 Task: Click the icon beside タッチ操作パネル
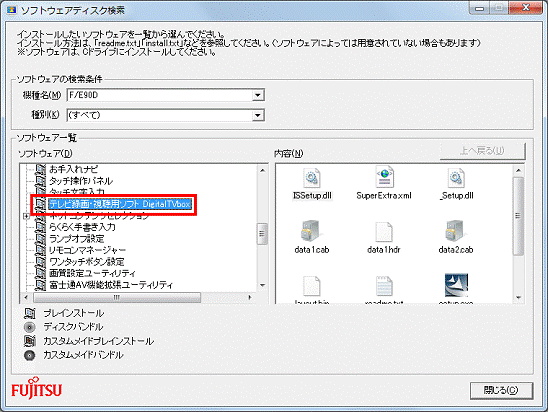41,181
